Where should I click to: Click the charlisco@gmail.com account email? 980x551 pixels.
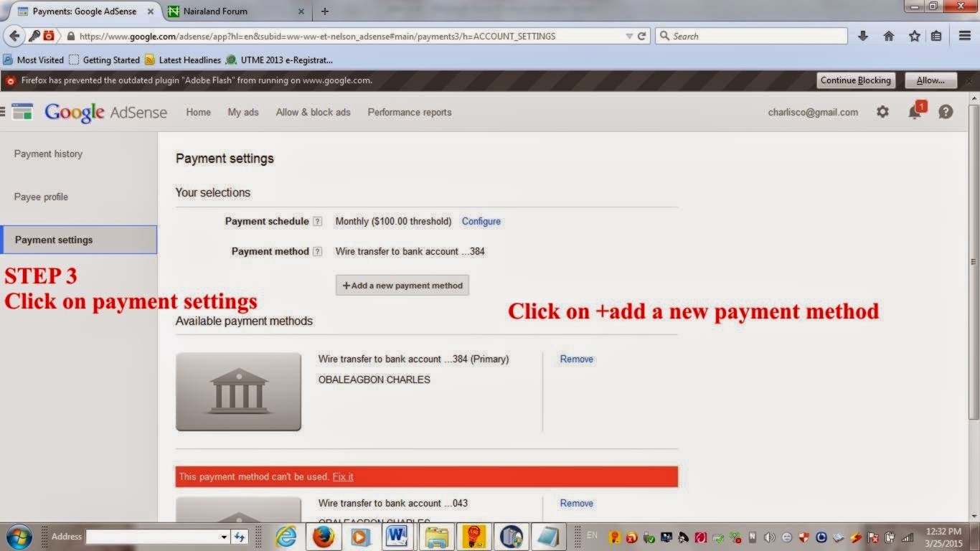(x=813, y=113)
